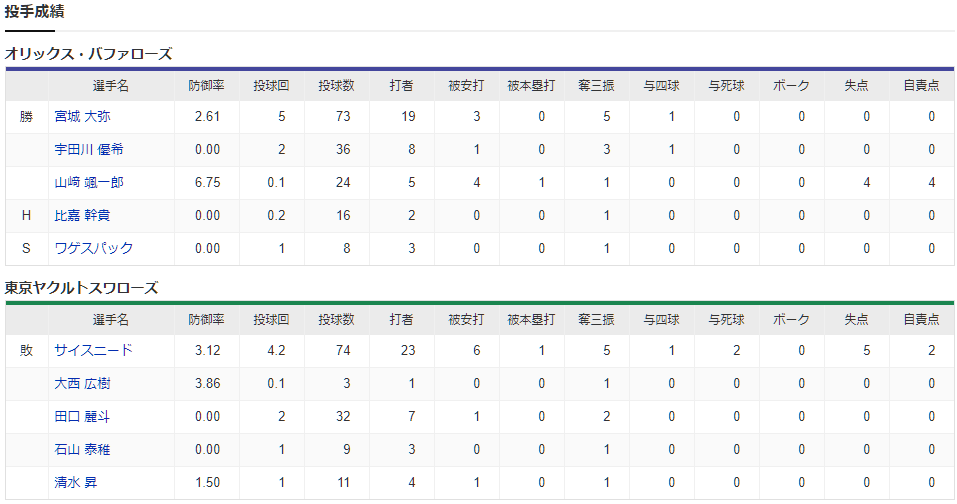
Task: Click the 敗 marker beside サイスニード
Action: click(x=26, y=350)
